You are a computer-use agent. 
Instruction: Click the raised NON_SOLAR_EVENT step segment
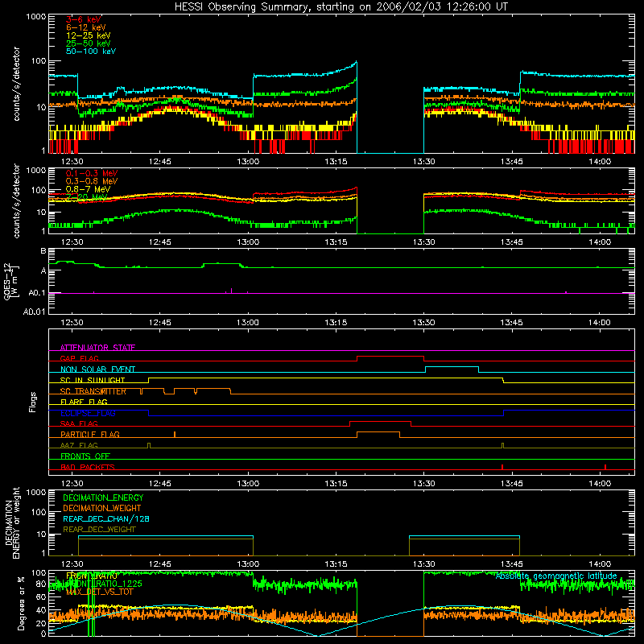(x=452, y=367)
